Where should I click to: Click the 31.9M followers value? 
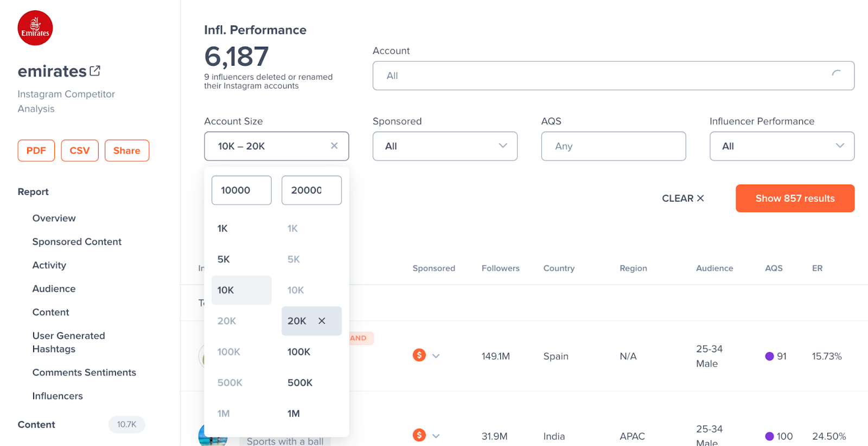click(495, 436)
